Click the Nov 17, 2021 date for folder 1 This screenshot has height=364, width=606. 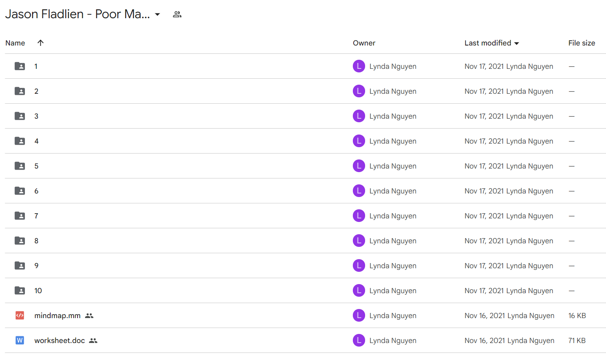tap(484, 66)
